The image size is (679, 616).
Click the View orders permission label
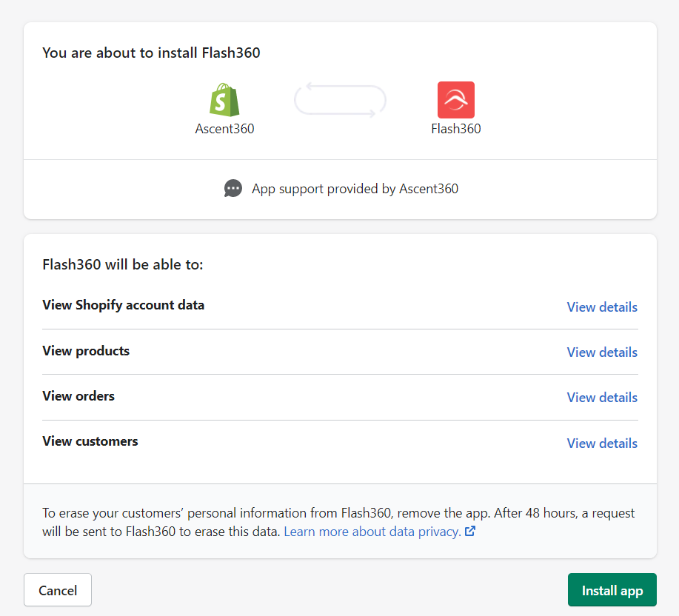click(78, 396)
